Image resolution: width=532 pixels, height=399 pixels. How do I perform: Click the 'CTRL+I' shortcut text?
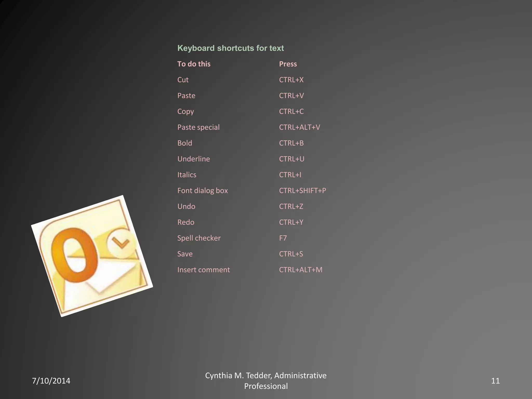[x=290, y=175]
